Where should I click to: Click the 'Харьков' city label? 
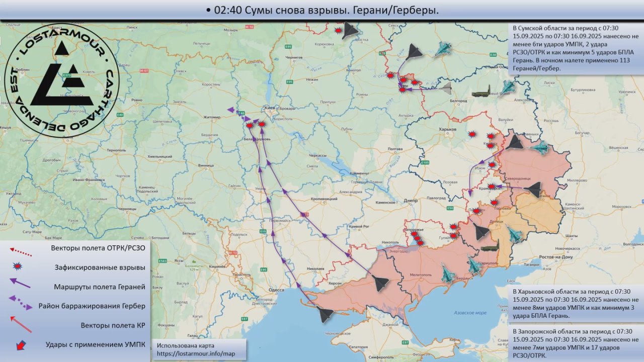click(447, 129)
